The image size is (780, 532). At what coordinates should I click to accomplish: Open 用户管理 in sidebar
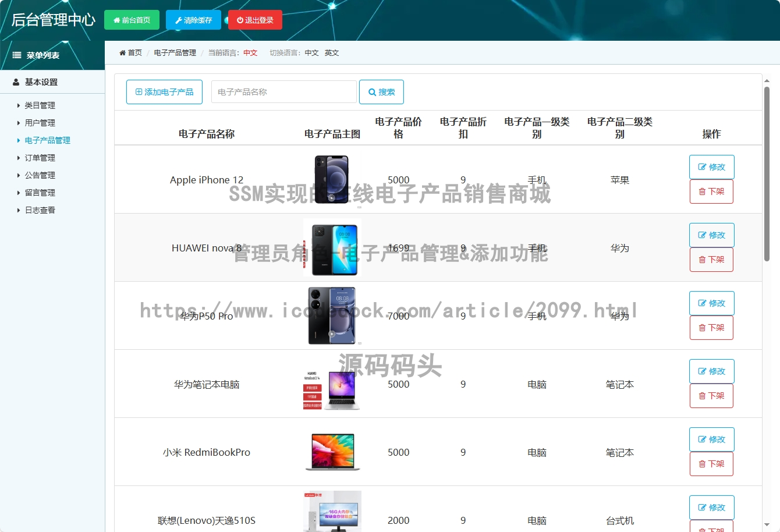pos(40,123)
